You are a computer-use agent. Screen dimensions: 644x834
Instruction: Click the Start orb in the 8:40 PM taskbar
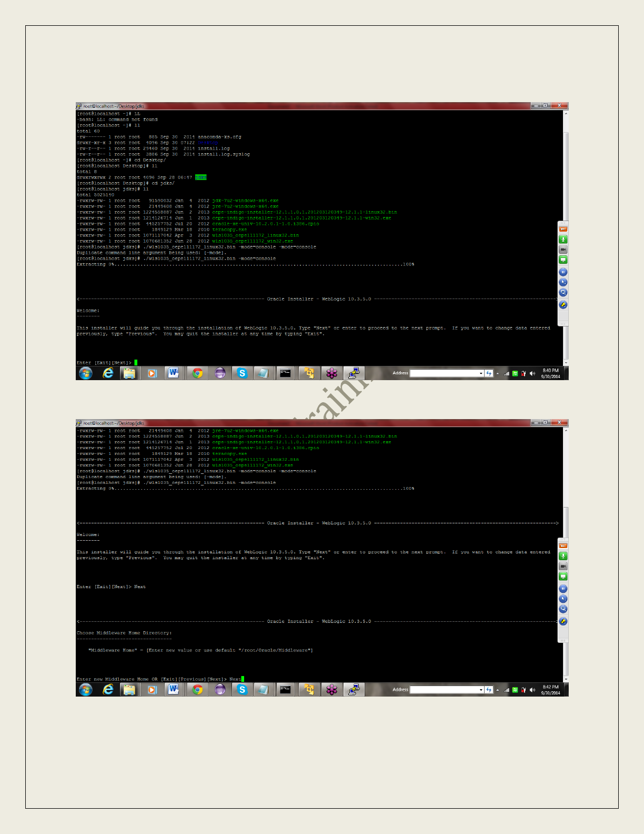86,373
